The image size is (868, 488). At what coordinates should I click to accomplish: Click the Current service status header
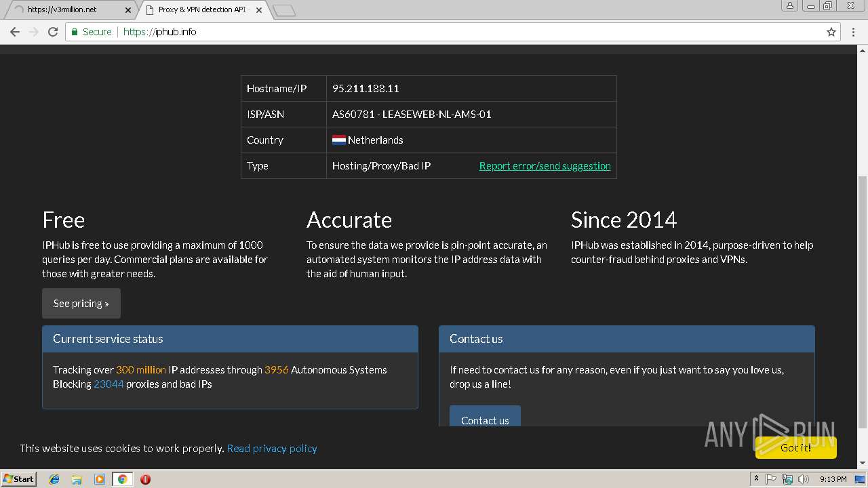230,339
